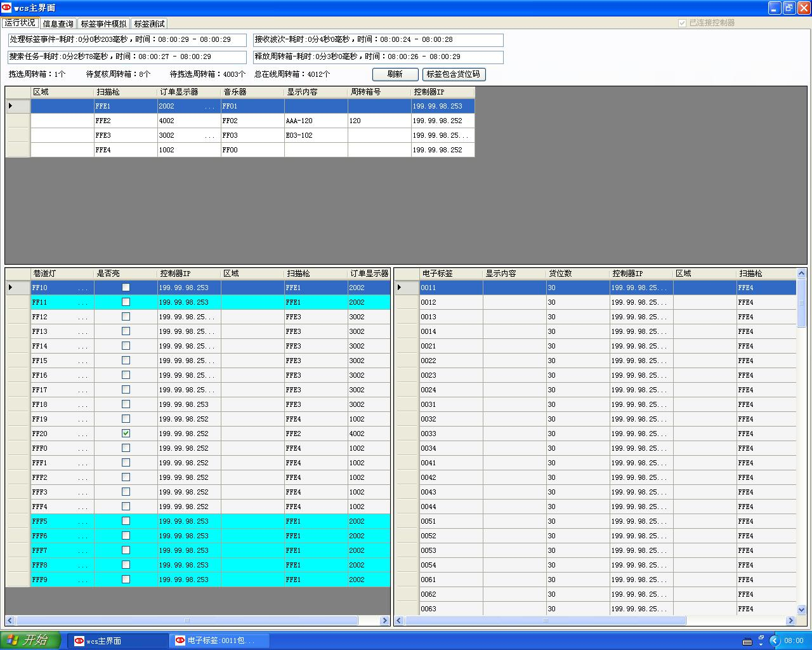The height and width of the screenshot is (650, 812).
Task: Open the 运行状况 tab
Action: pyautogui.click(x=20, y=23)
